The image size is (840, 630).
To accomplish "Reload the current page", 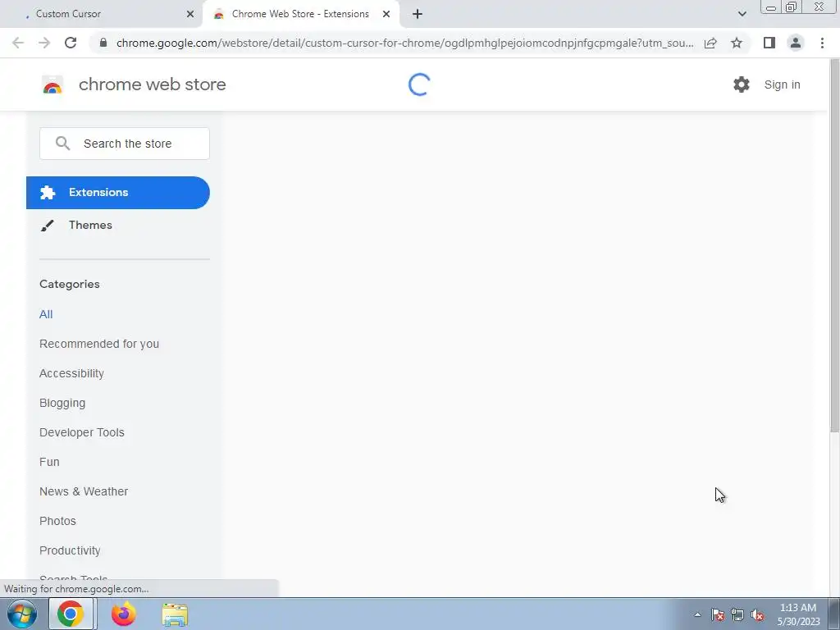I will click(71, 43).
